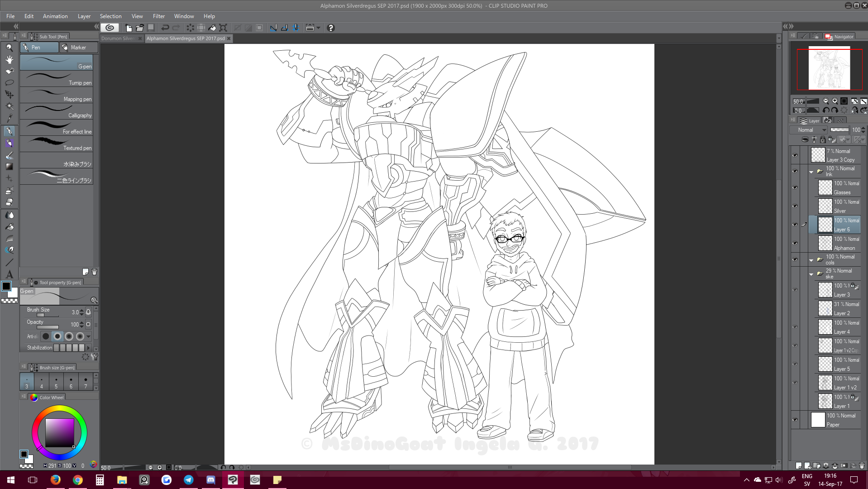Screen dimensions: 868x489
Task: Select the Eraser tool
Action: click(9, 202)
